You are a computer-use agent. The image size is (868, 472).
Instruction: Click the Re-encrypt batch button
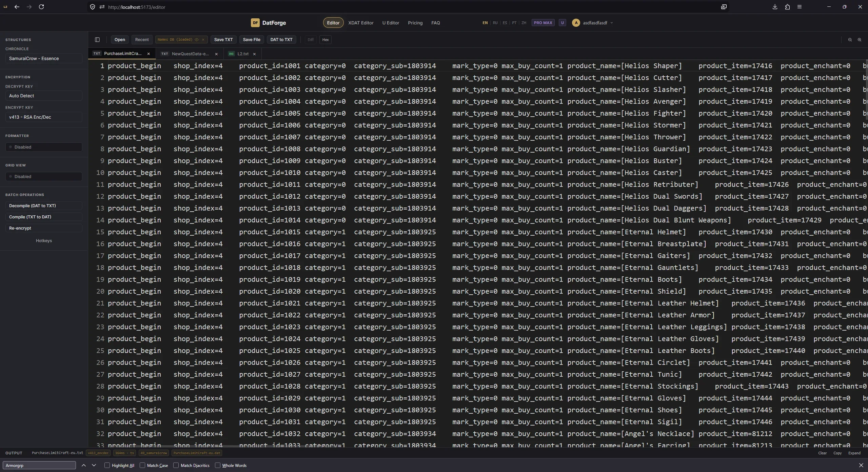[x=44, y=228]
